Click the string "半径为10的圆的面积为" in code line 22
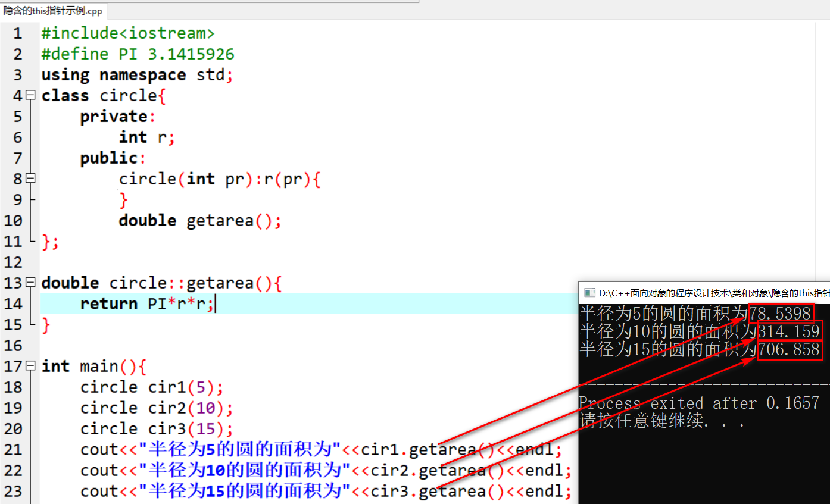830x504 pixels. point(244,471)
